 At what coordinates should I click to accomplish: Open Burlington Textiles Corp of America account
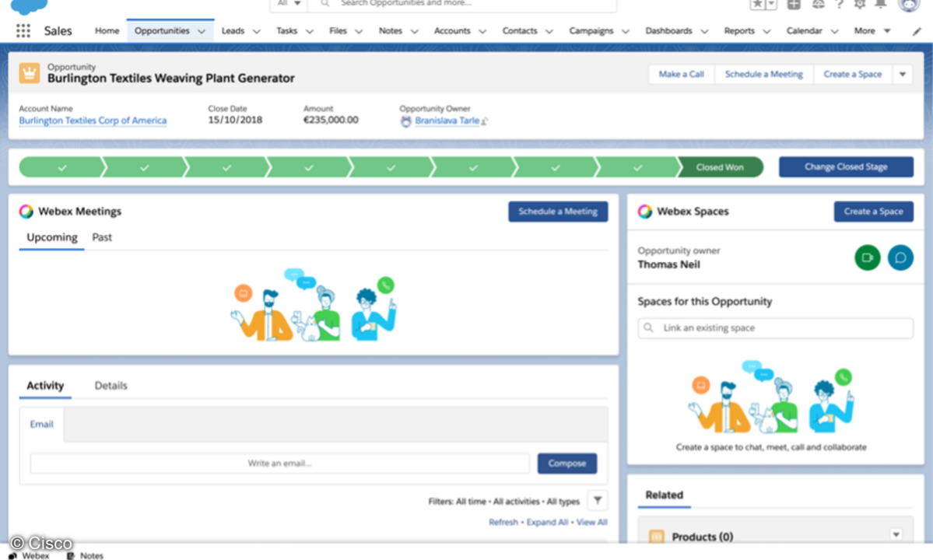93,121
